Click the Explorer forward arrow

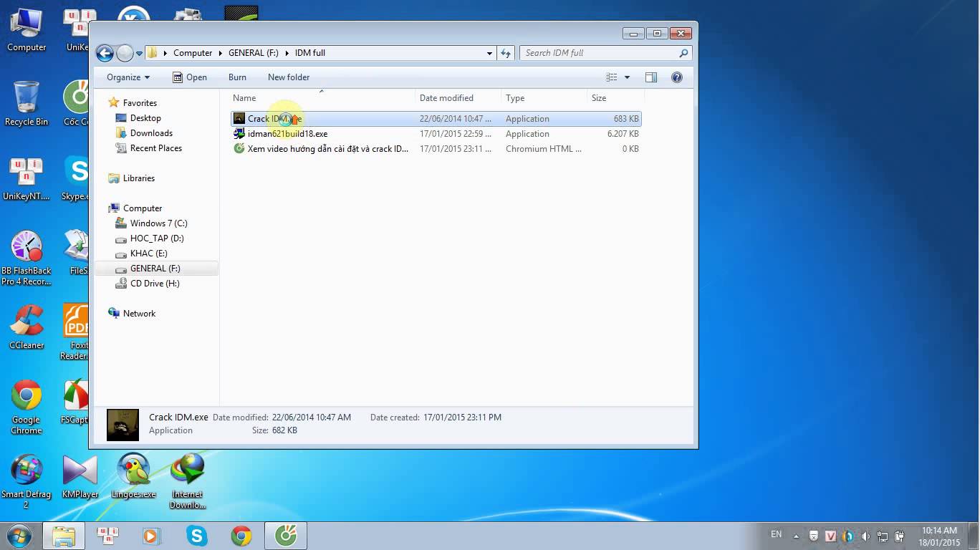click(125, 53)
